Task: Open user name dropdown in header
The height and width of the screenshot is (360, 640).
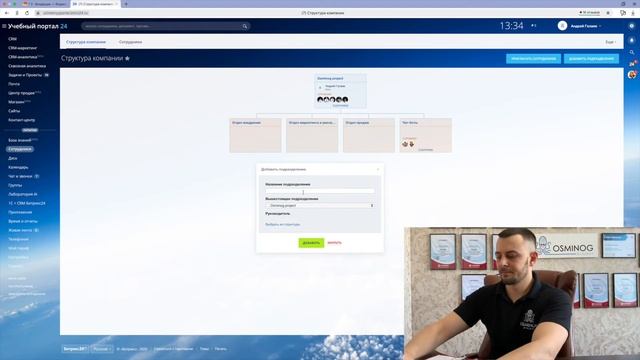Action: pyautogui.click(x=586, y=26)
